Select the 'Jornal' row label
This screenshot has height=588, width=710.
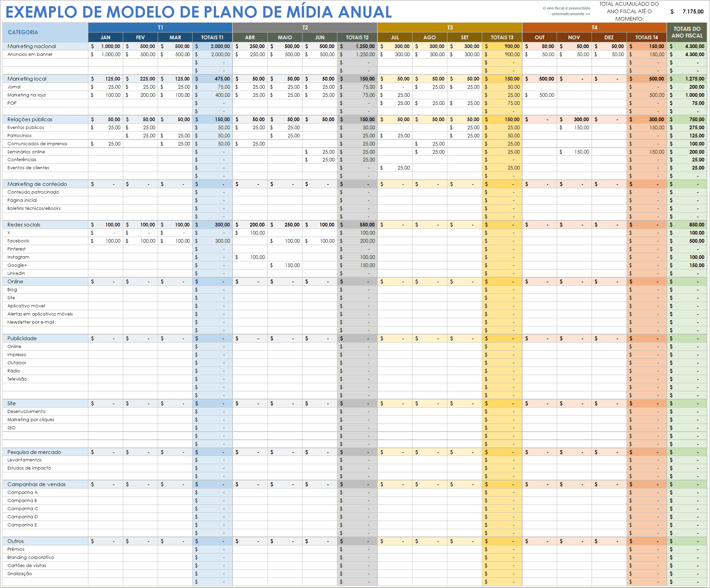point(14,87)
